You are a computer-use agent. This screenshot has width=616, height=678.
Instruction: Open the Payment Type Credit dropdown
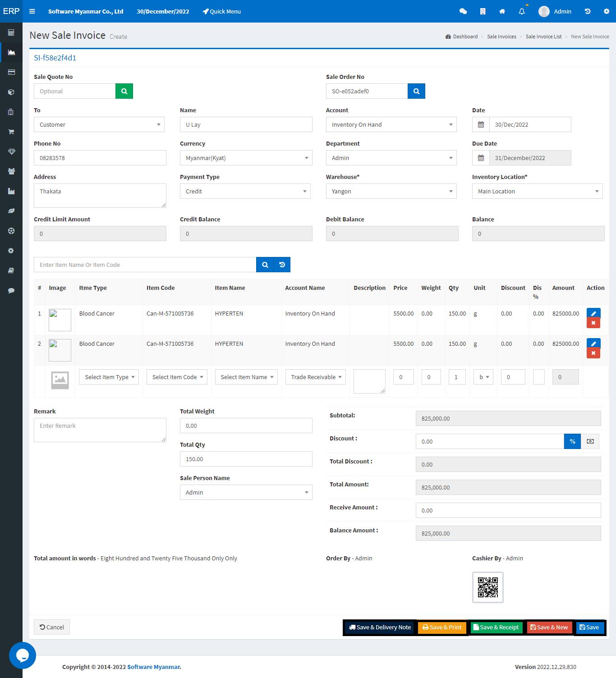pyautogui.click(x=245, y=191)
